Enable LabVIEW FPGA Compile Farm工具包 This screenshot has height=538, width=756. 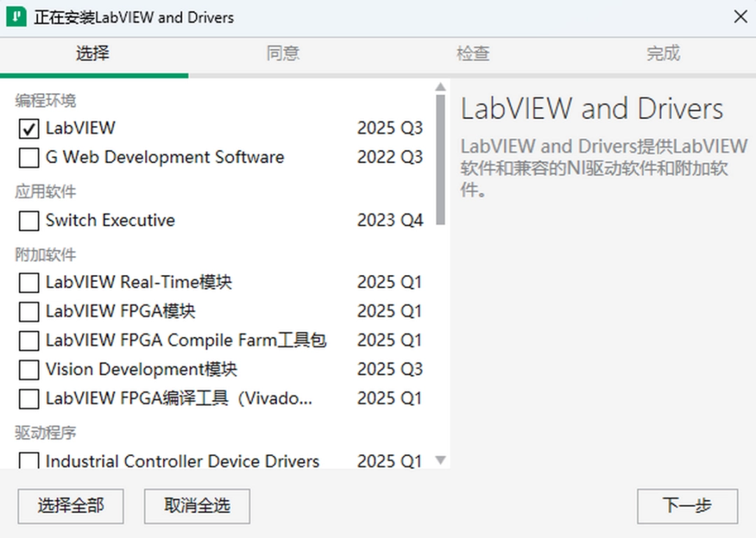click(x=28, y=341)
